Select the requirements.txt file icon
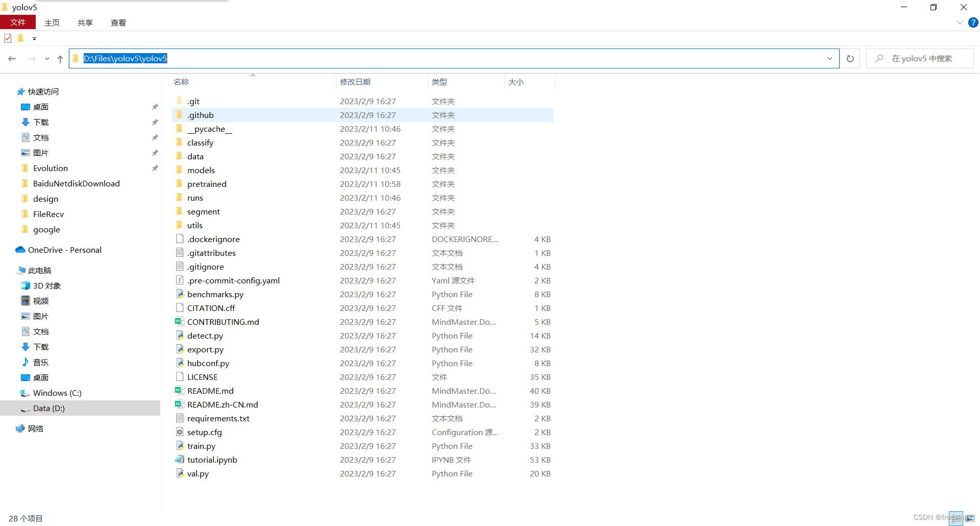This screenshot has width=980, height=526. click(x=180, y=418)
